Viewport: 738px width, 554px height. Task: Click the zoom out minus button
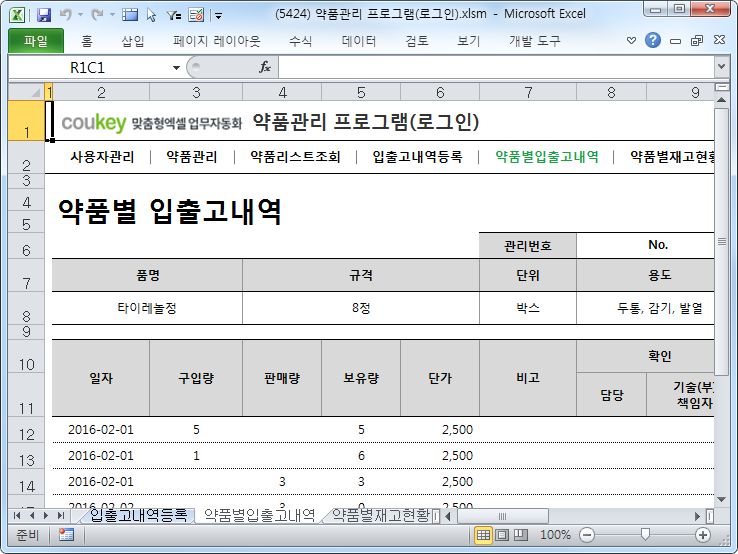point(586,535)
